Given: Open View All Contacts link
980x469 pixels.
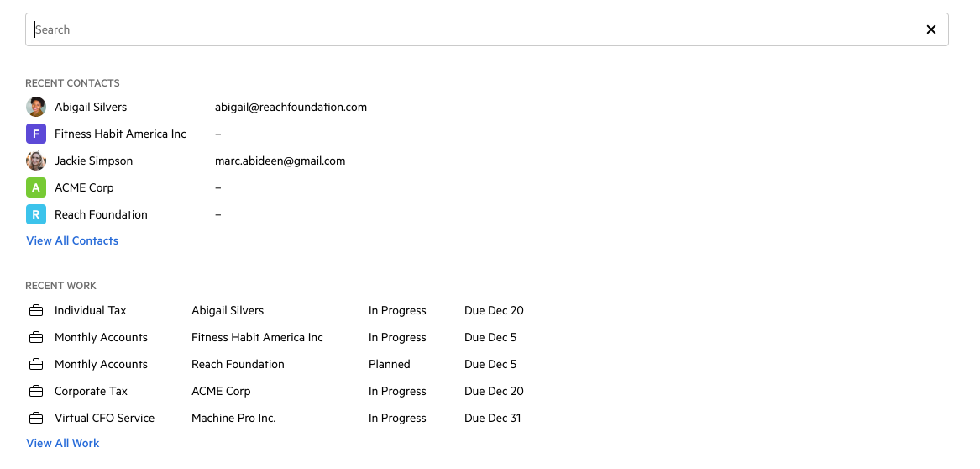Looking at the screenshot, I should click(72, 240).
